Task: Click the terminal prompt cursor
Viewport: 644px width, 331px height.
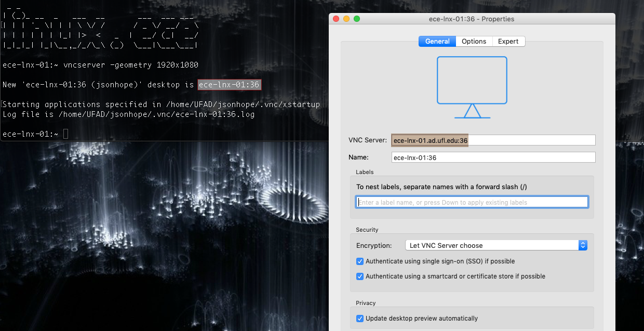Action: (x=65, y=134)
